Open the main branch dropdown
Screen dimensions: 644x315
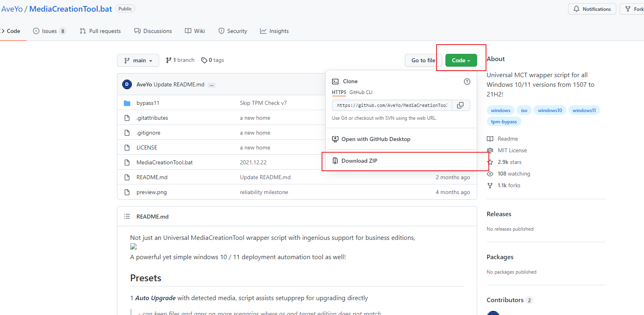[138, 60]
